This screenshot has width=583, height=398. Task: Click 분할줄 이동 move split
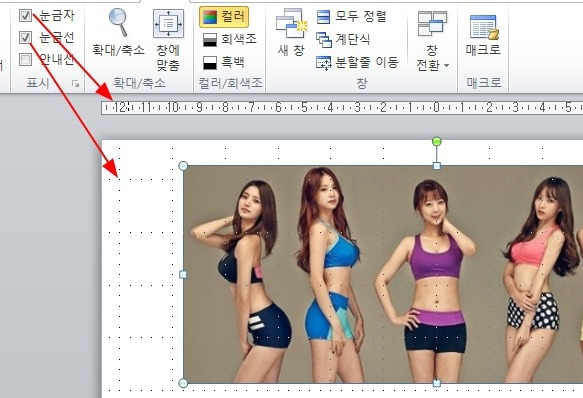pos(357,62)
